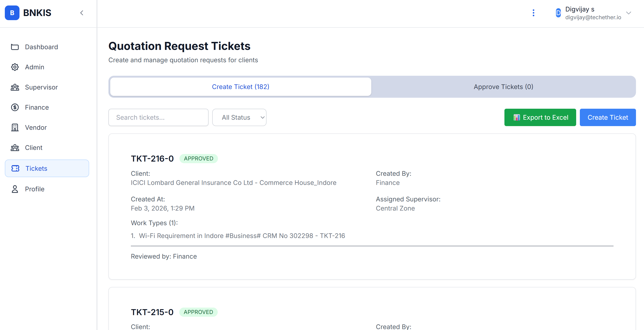Open the All Status filter dropdown

pos(239,117)
